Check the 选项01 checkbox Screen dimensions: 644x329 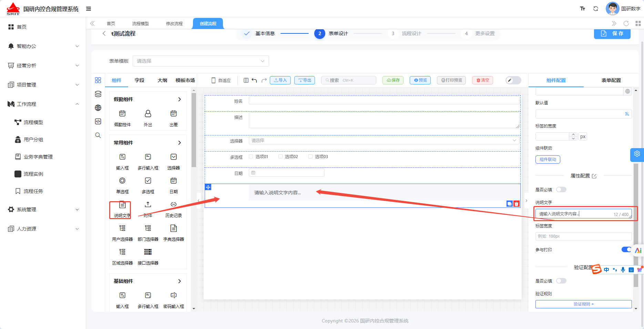point(251,157)
